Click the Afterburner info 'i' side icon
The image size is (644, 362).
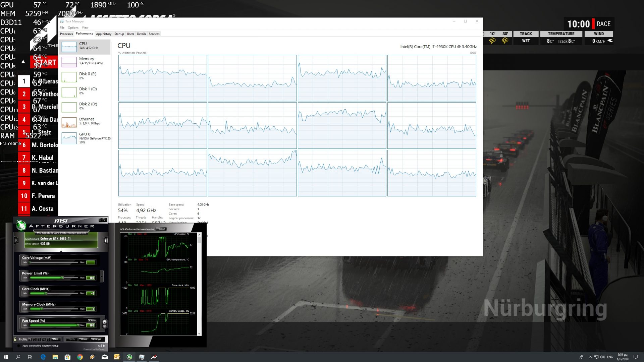tap(106, 240)
